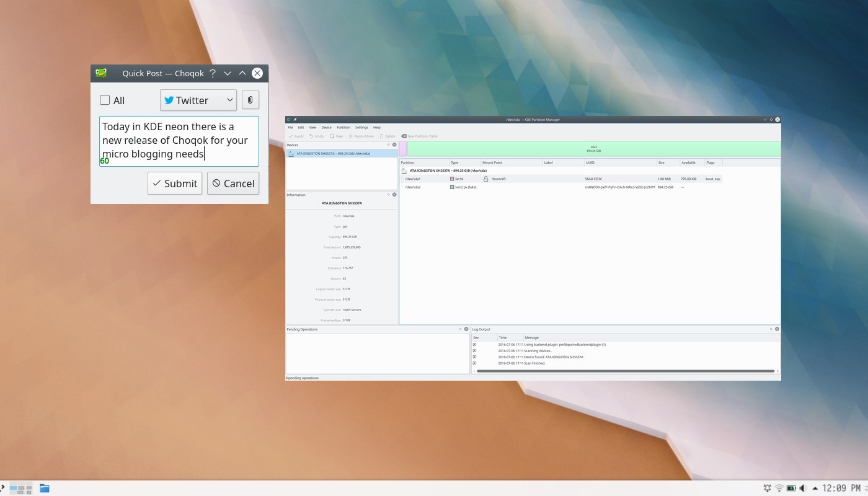The image size is (868, 496).
Task: Click the Undo toolbar button in Partition Manager
Action: (x=316, y=136)
